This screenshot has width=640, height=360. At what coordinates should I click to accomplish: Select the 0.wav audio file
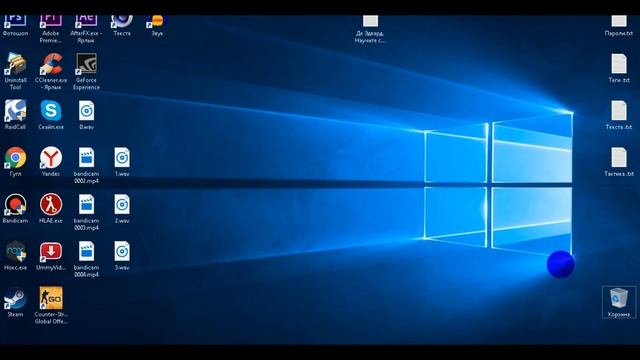point(87,114)
